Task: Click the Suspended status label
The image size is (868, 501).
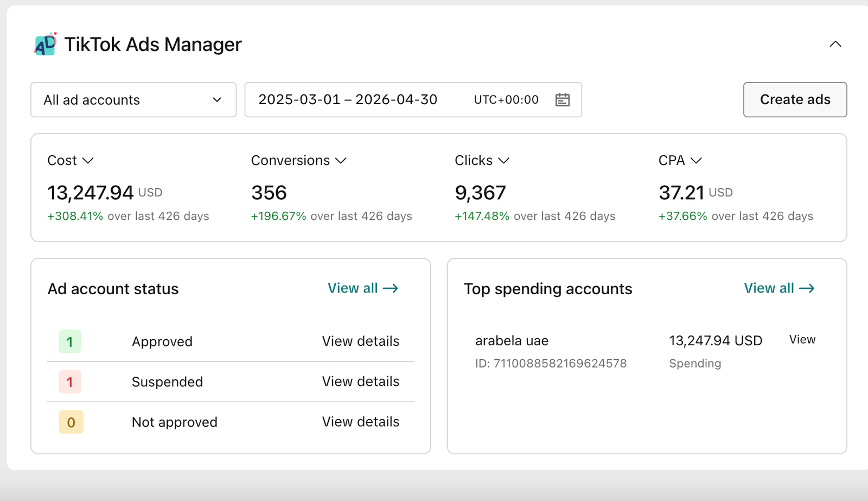Action: coord(167,382)
